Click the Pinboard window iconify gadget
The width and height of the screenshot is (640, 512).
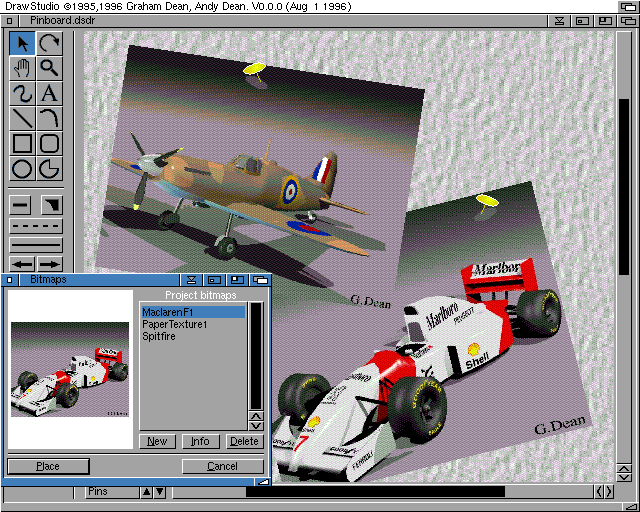click(559, 21)
